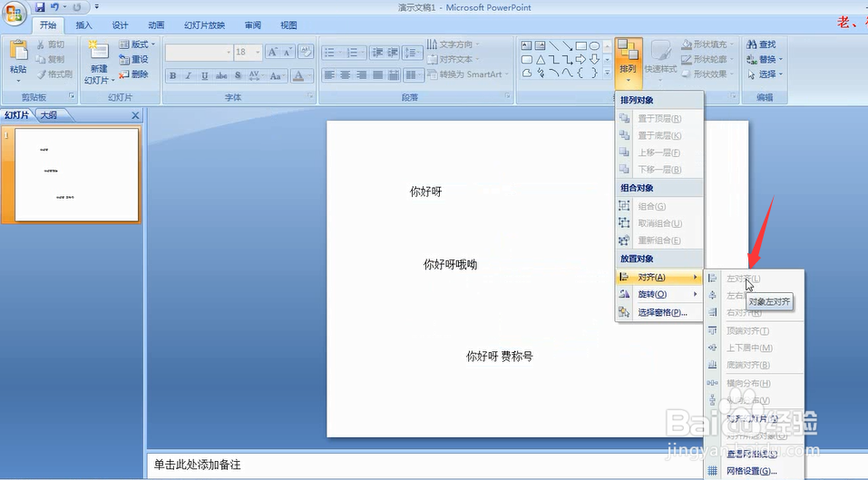Open line spacing dropdown
Screen dimensions: 868x480
pos(413,53)
